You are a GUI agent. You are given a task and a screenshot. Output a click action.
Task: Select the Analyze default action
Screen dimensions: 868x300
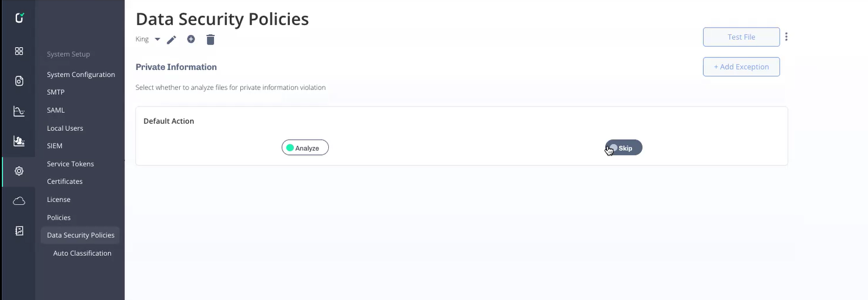(x=305, y=148)
